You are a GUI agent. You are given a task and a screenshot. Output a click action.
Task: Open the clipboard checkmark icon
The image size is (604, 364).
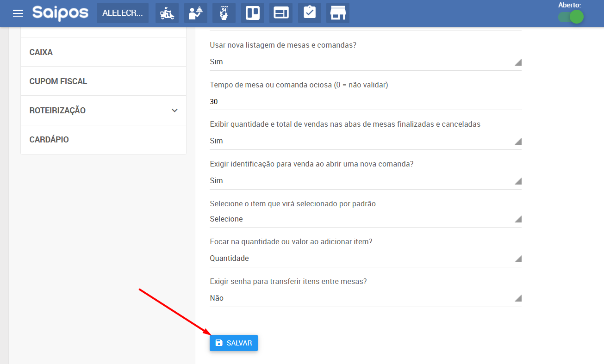pyautogui.click(x=309, y=13)
